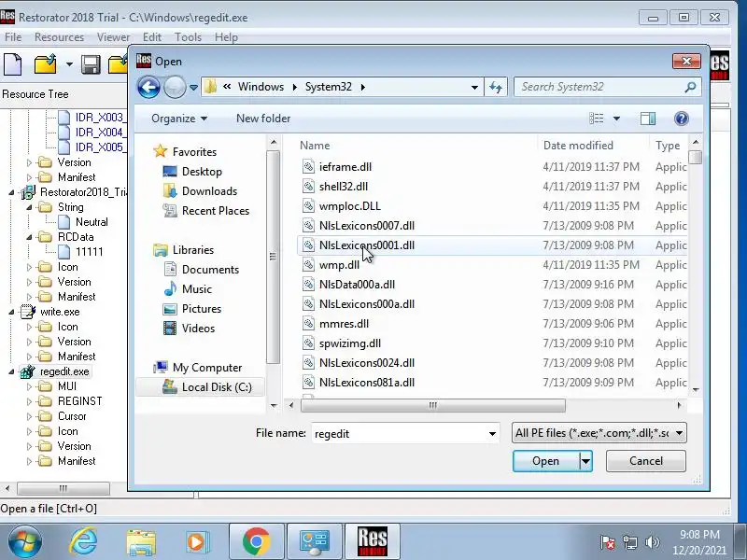Cancel the Open dialog
Image resolution: width=747 pixels, height=560 pixels.
pos(646,461)
